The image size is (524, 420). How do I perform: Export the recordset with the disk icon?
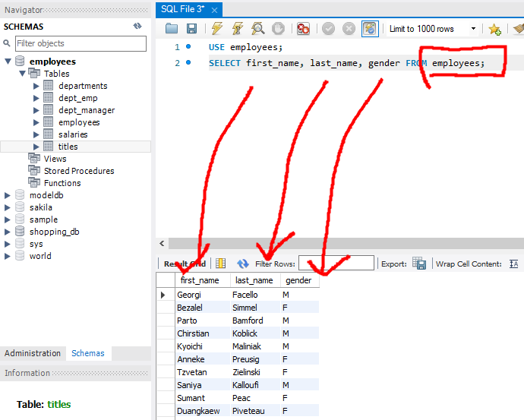click(x=419, y=264)
